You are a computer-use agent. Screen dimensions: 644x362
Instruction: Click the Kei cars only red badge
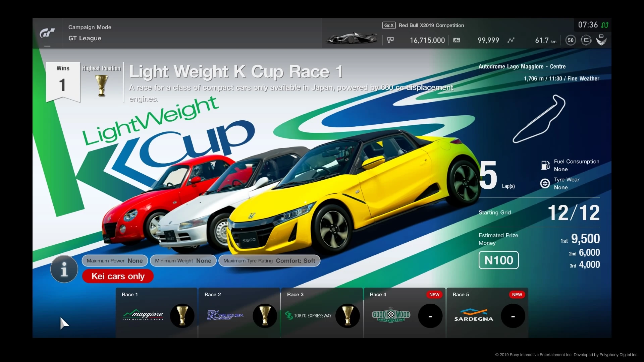click(x=117, y=276)
